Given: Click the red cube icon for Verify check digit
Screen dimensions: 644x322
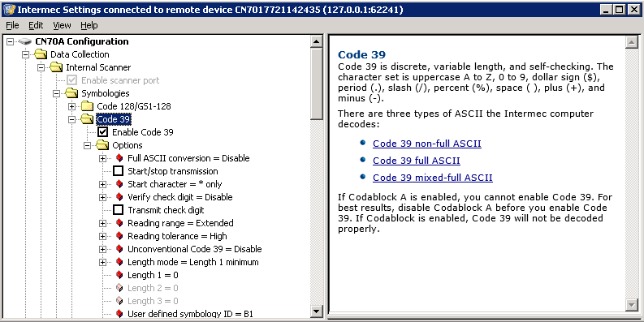Looking at the screenshot, I should [x=119, y=197].
